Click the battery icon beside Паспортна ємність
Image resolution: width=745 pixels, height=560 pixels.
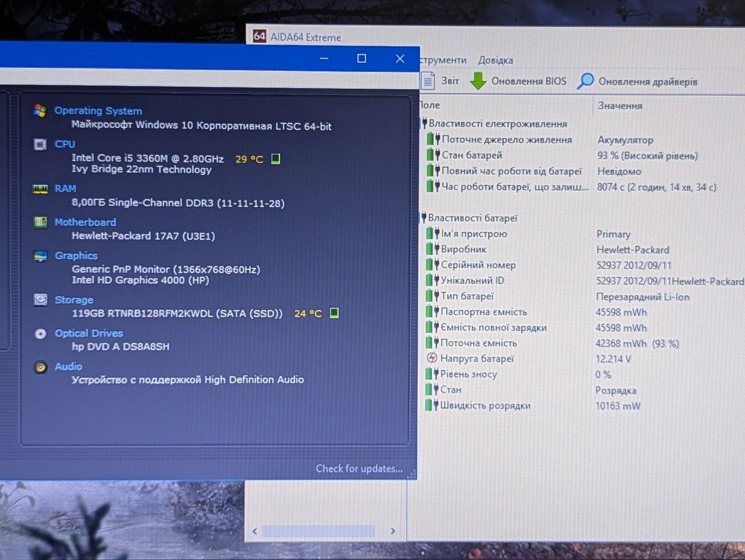(x=432, y=312)
